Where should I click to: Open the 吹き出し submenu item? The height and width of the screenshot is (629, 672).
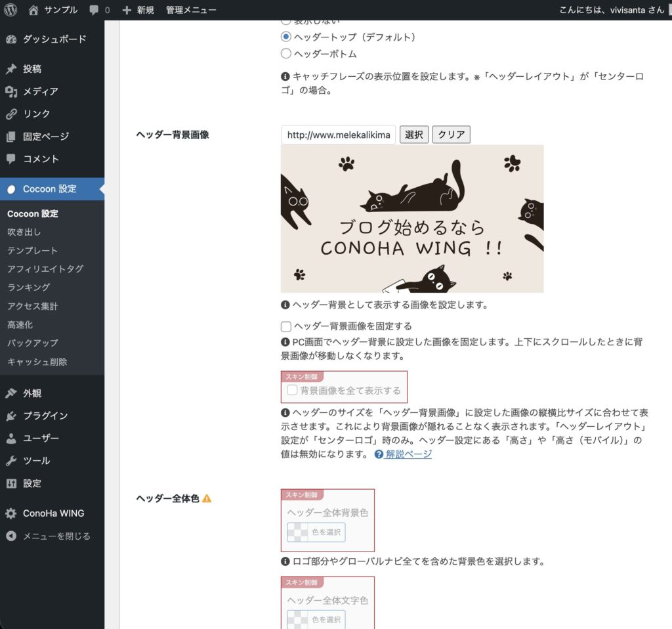point(24,232)
